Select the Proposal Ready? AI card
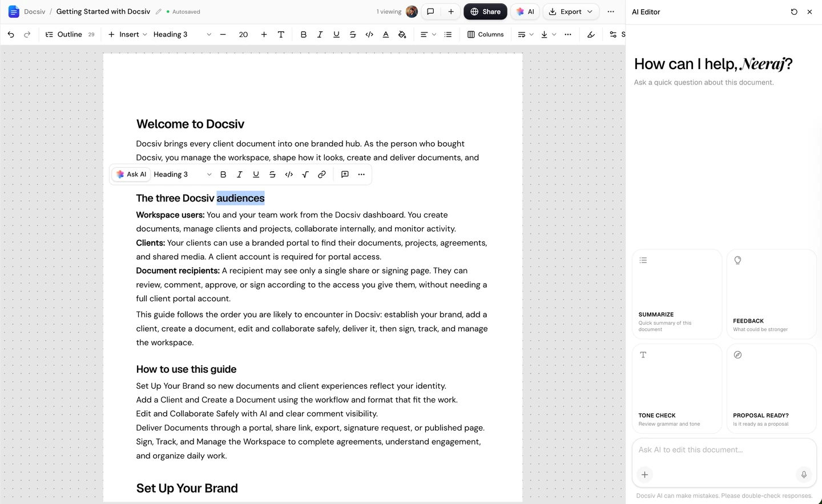 pos(772,389)
